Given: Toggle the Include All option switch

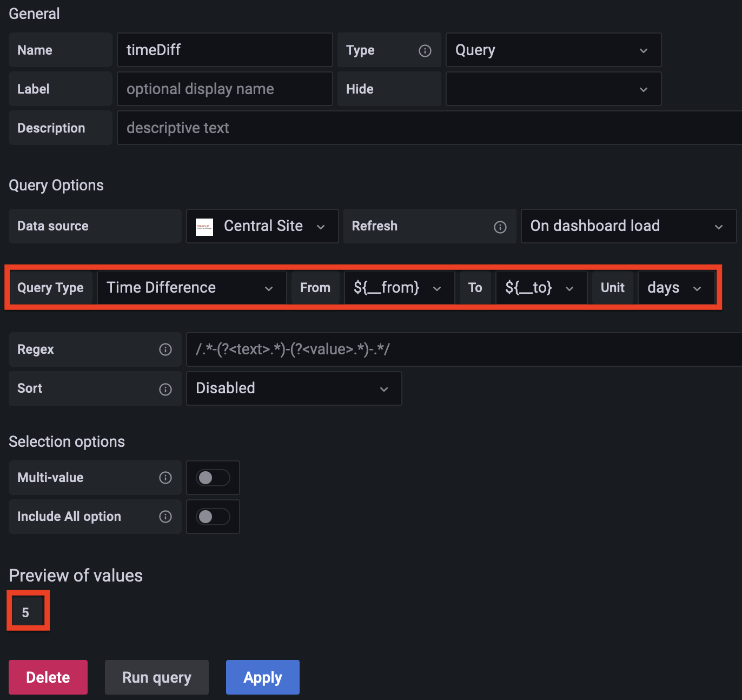Looking at the screenshot, I should pyautogui.click(x=213, y=517).
